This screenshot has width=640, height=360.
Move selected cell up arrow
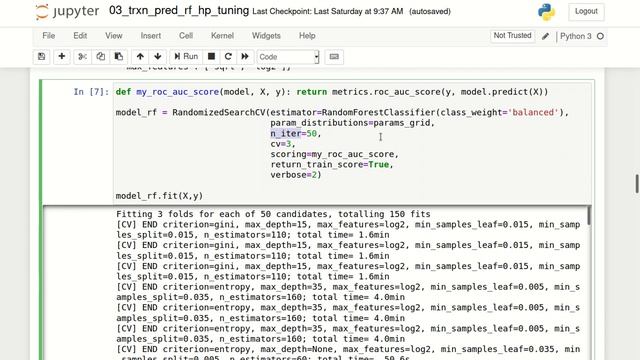(x=140, y=57)
